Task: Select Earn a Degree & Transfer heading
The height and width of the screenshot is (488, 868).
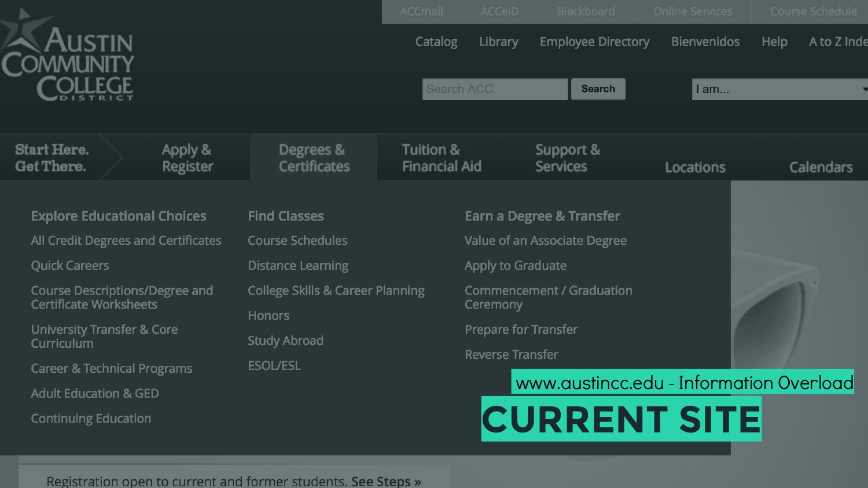Action: point(542,216)
